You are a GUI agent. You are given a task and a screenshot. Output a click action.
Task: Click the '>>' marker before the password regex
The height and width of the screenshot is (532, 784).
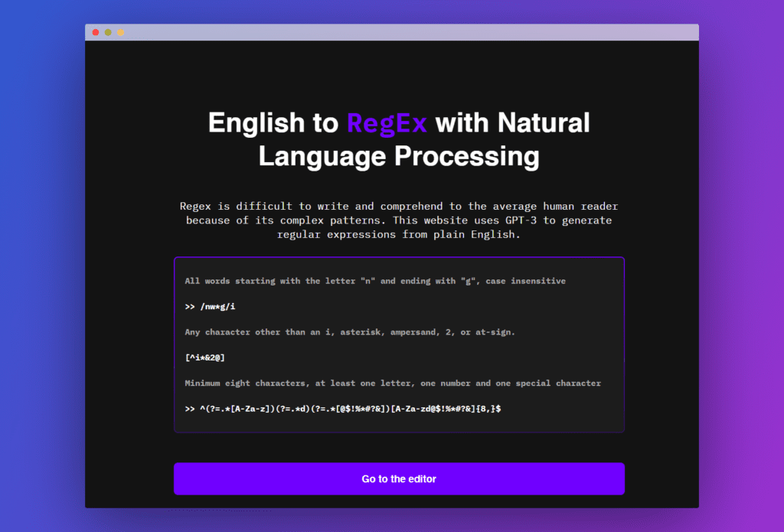[188, 409]
